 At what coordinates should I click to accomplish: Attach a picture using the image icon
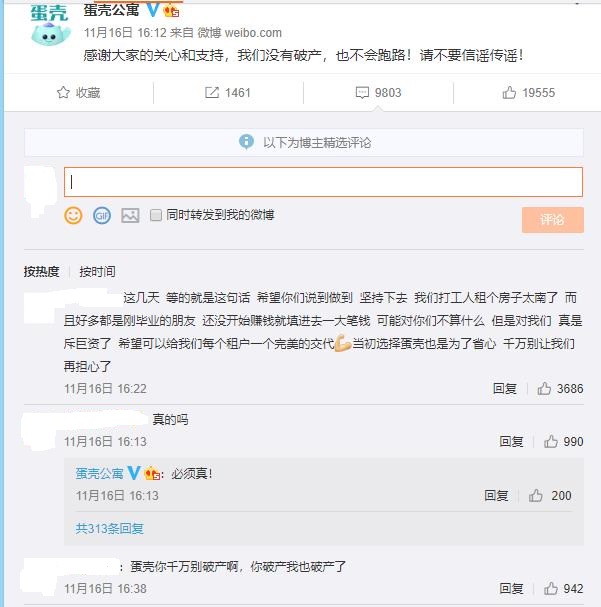click(x=130, y=215)
